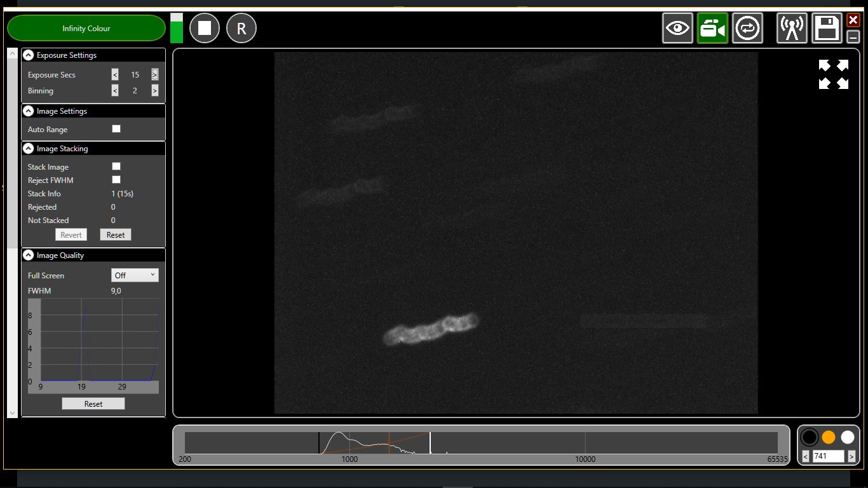Collapse the Image Settings section
Viewport: 868px width, 488px height.
point(29,111)
